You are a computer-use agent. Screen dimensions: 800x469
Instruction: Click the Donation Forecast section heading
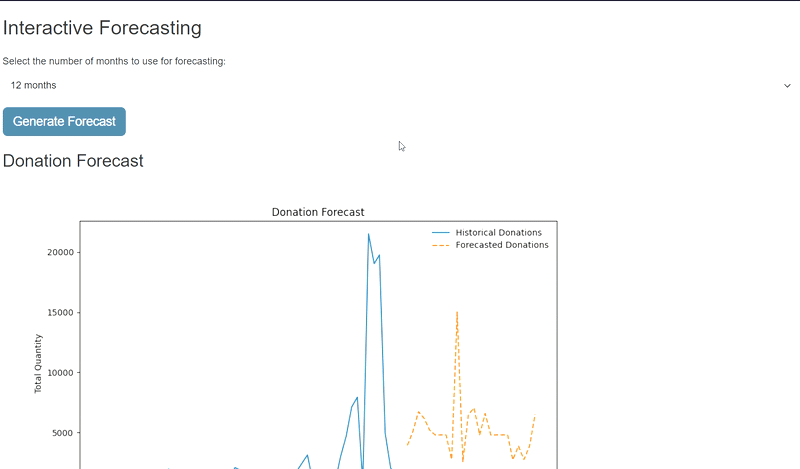pyautogui.click(x=73, y=161)
